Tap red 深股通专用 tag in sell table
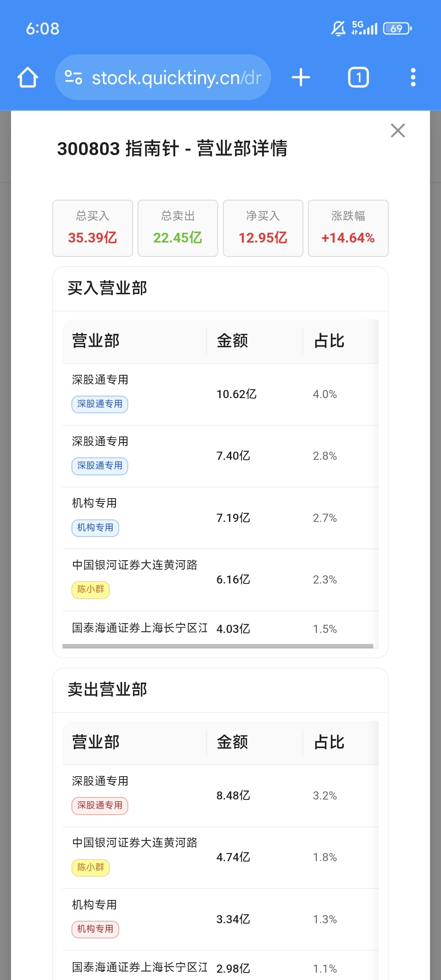 [100, 806]
